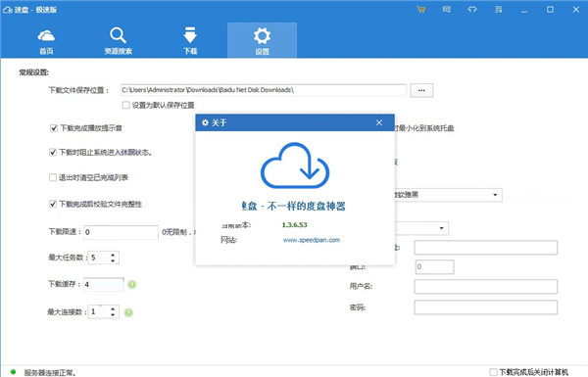
Task: Click the green server status indicator
Action: pyautogui.click(x=13, y=372)
